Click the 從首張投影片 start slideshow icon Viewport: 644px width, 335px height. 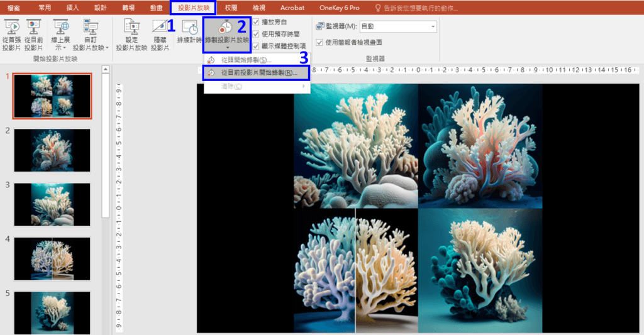point(11,26)
